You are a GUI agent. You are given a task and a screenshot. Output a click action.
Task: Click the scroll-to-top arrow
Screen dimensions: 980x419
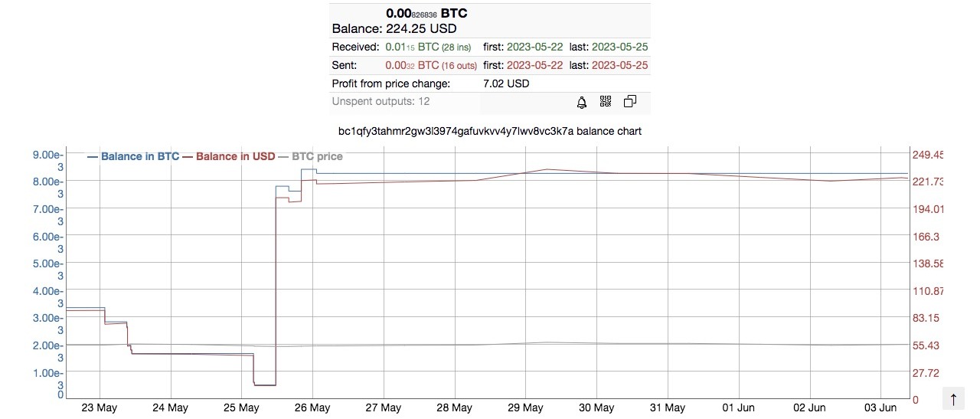(953, 399)
